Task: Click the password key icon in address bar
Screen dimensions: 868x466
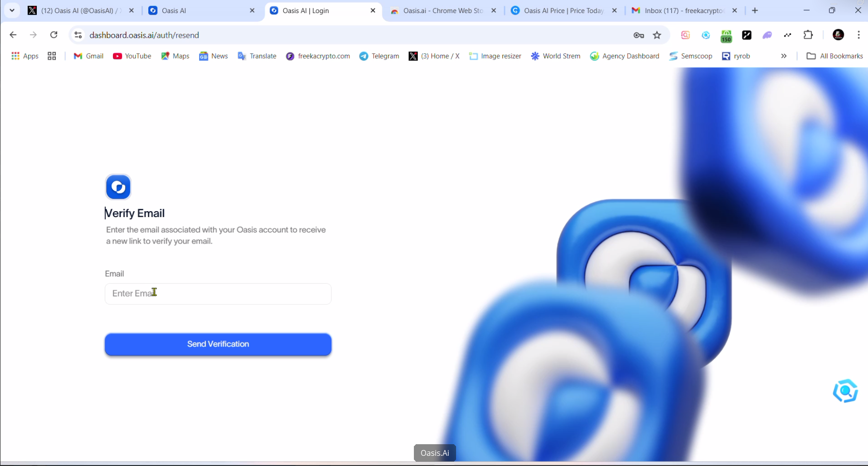Action: 639,35
